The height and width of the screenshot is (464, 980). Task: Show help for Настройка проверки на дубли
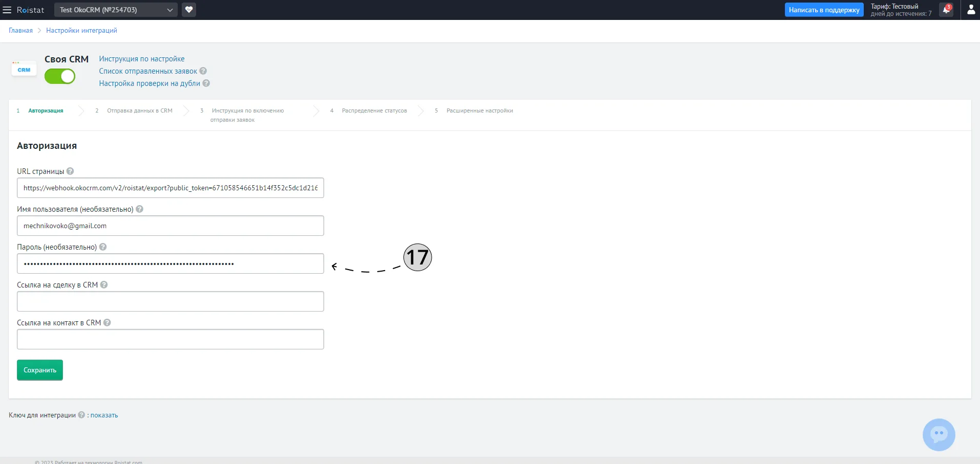pos(206,83)
